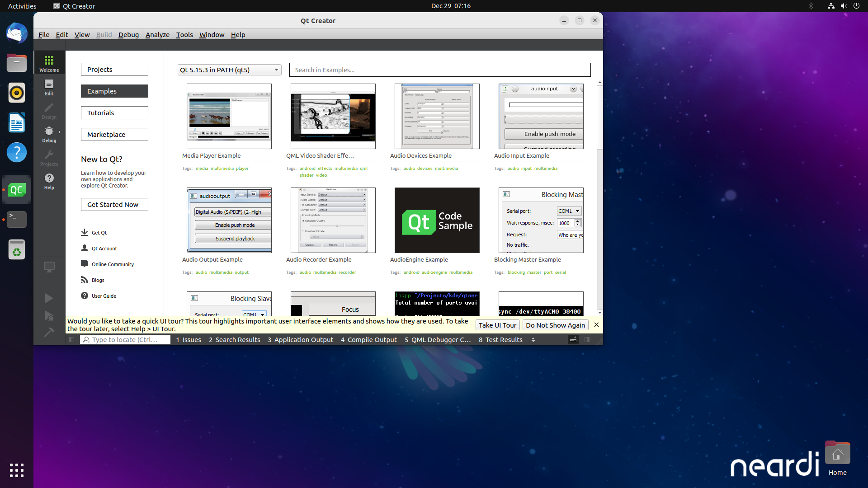Click the Blogs RSS icon

coord(85,280)
